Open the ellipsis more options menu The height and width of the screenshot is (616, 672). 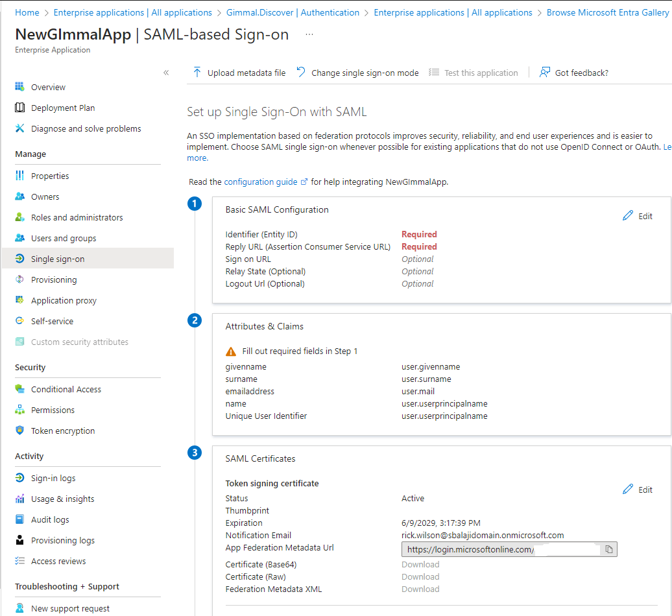309,35
